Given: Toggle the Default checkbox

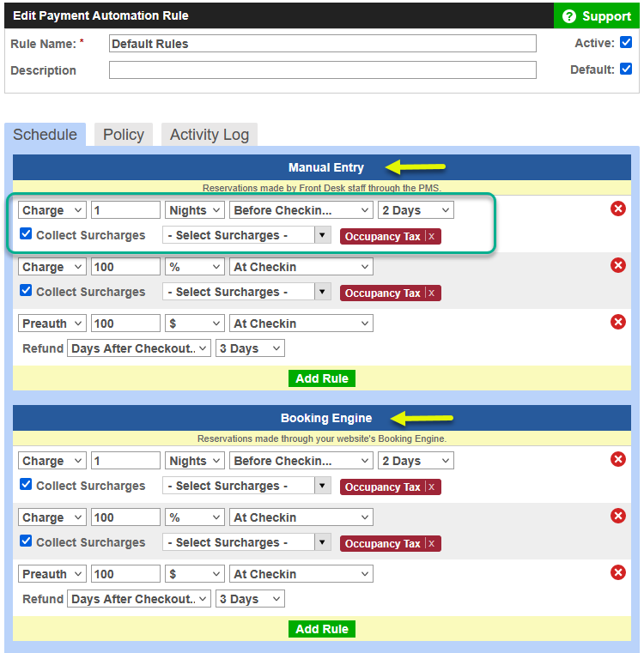Looking at the screenshot, I should coord(626,69).
